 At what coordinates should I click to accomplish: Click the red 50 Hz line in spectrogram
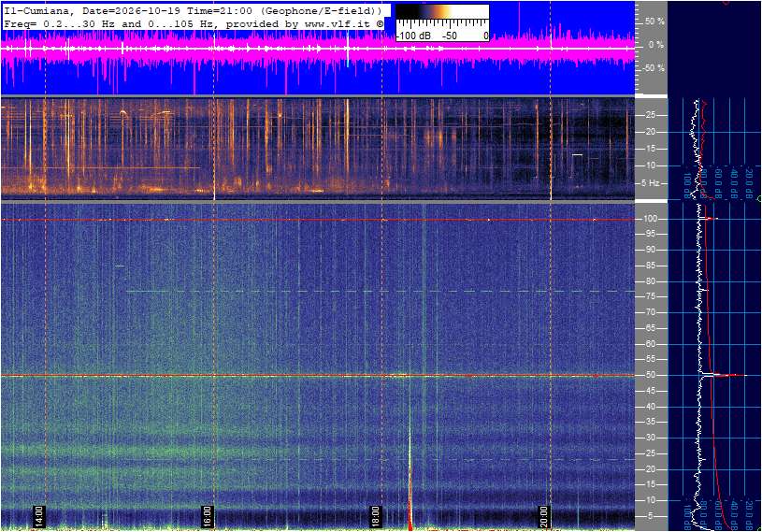coord(317,376)
